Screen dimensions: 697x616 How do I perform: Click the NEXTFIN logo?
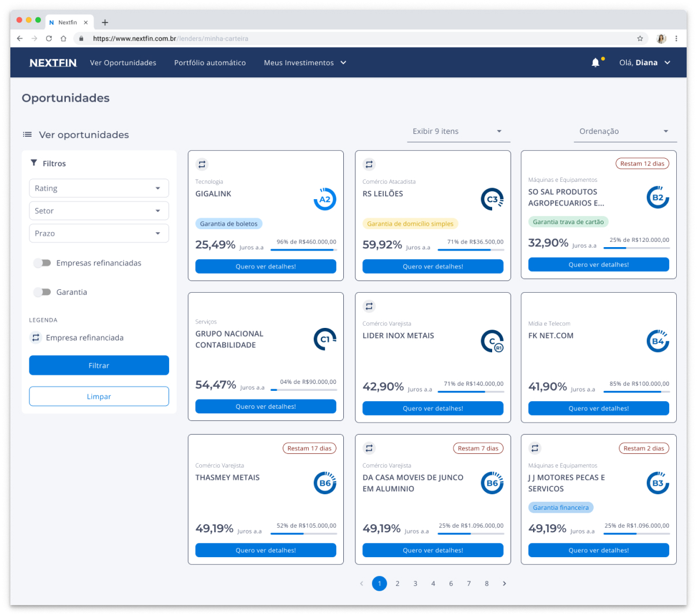(53, 63)
